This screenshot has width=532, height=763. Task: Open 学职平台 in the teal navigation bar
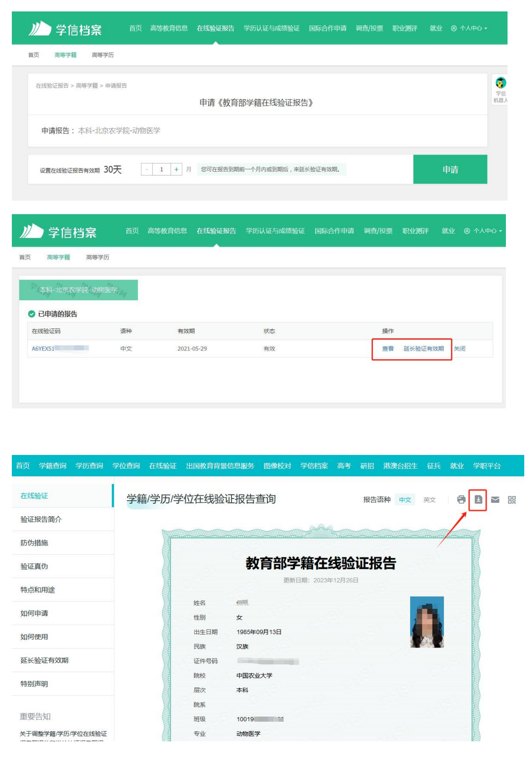click(487, 466)
